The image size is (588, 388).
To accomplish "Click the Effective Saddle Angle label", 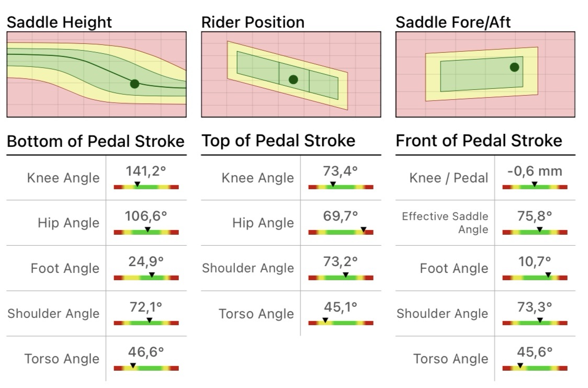I will (x=445, y=223).
